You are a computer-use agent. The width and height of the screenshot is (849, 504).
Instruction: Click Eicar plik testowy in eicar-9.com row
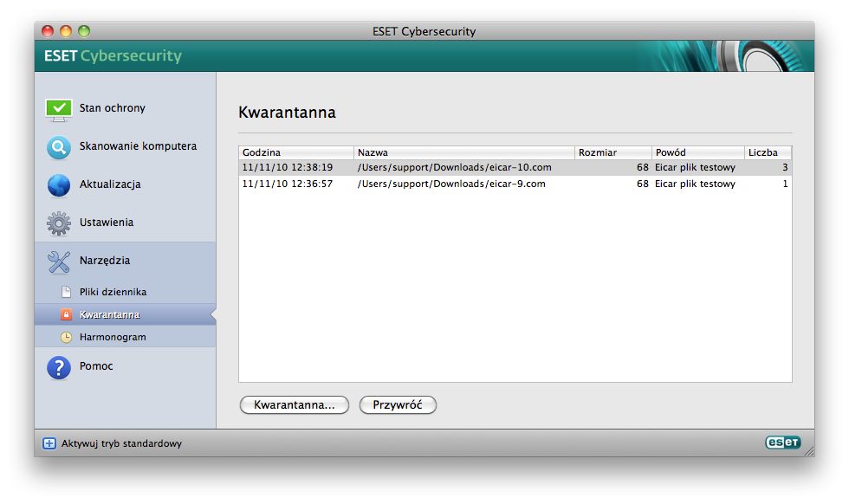click(x=695, y=184)
